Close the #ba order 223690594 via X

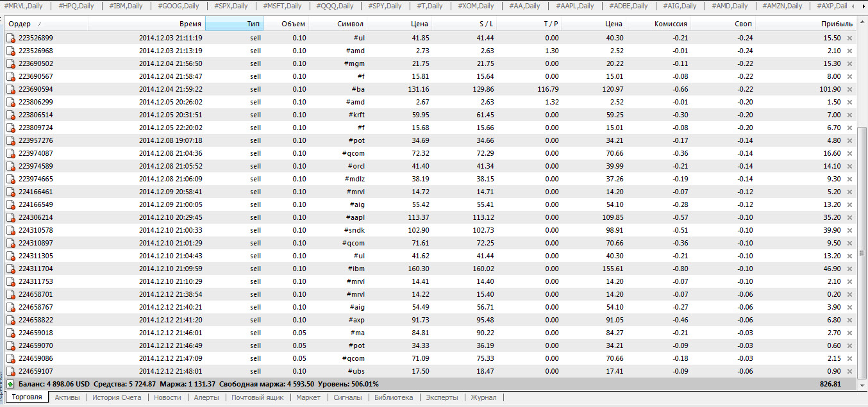pyautogui.click(x=850, y=89)
